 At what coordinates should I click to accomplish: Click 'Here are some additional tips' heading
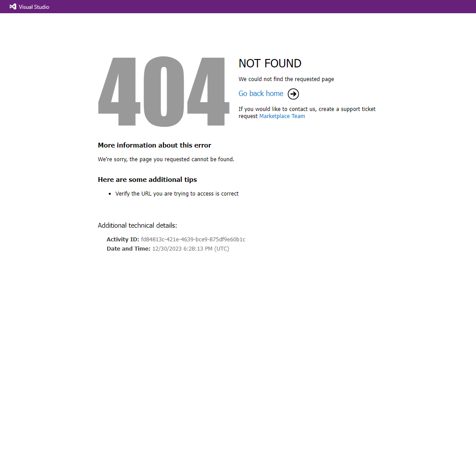coord(147,180)
